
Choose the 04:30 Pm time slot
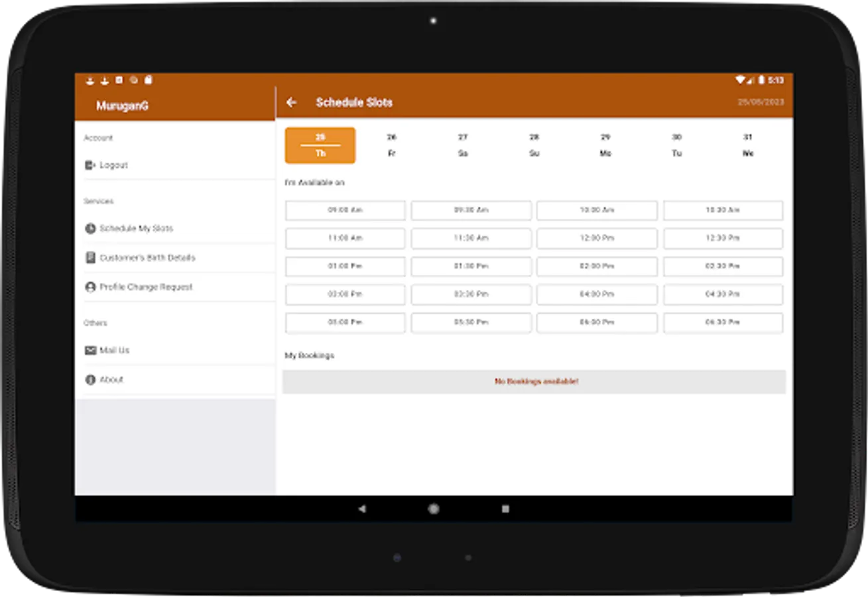723,295
